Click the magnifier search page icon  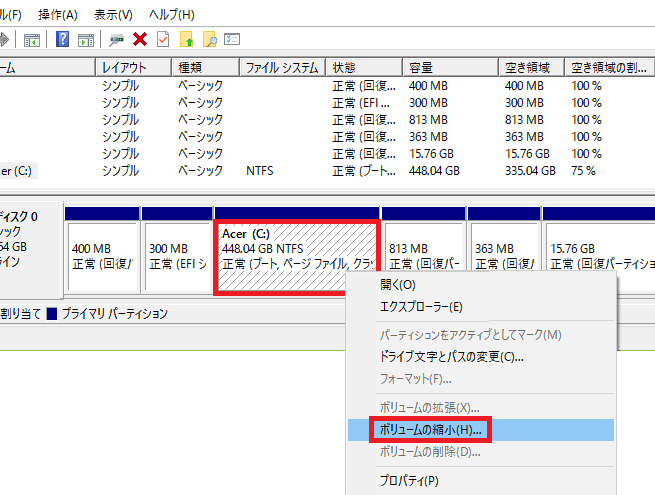[x=209, y=40]
